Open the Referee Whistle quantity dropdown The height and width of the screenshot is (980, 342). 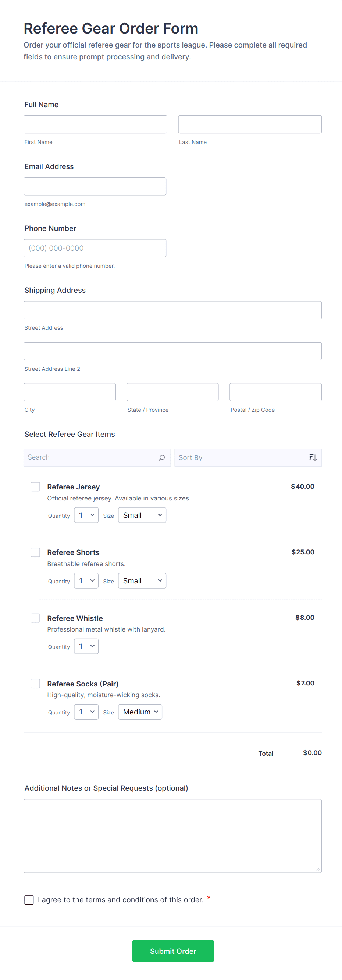(x=86, y=646)
